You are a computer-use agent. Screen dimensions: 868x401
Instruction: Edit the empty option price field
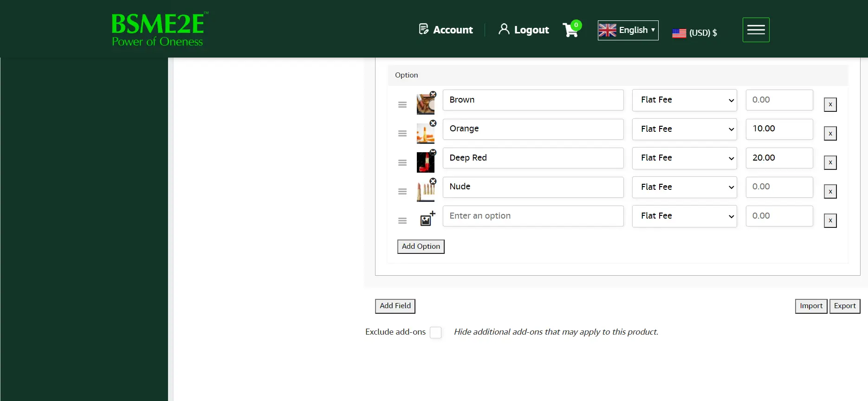click(779, 216)
